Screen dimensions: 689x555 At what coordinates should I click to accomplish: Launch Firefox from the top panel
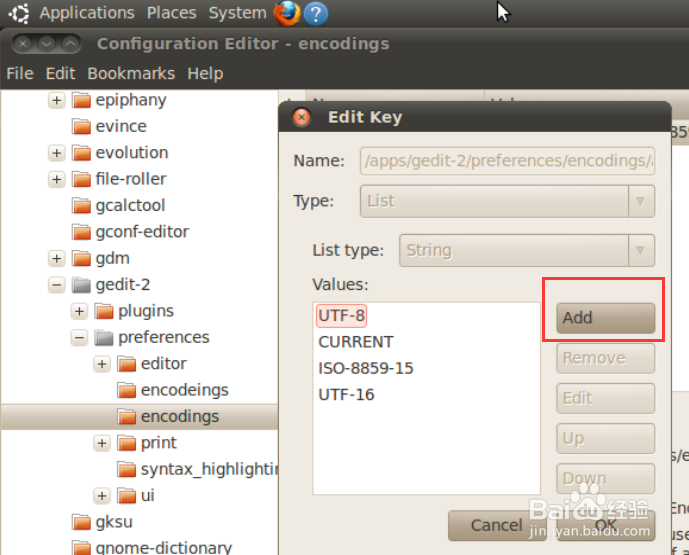287,13
